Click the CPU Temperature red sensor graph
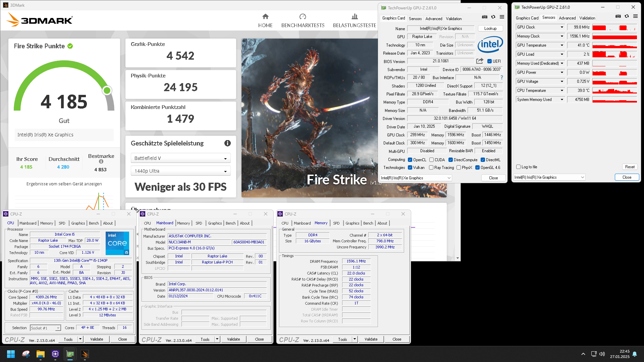Image resolution: width=644 pixels, height=362 pixels. pyautogui.click(x=614, y=90)
